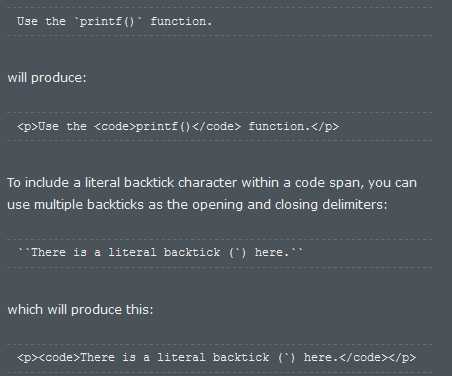Screen dimensions: 452x376
Task: Click the <code> opening tag in printf output
Action: (x=115, y=127)
